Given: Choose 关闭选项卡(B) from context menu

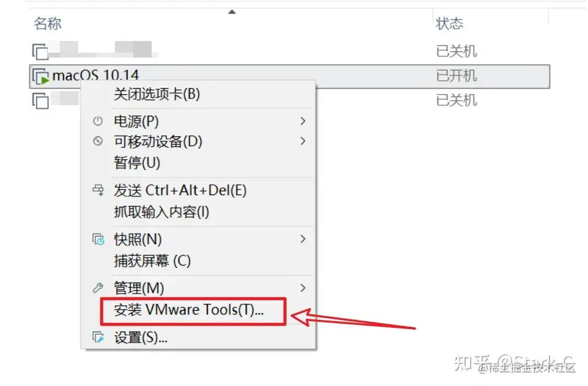Looking at the screenshot, I should [x=156, y=94].
